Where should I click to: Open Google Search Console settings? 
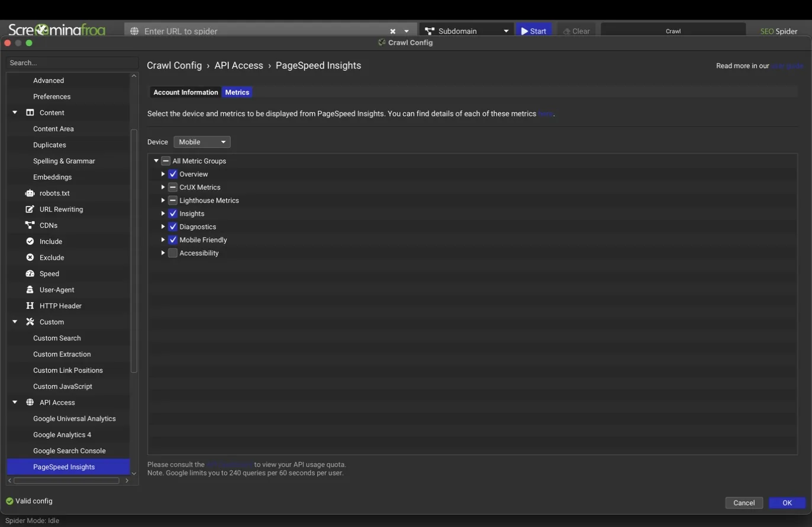point(69,451)
